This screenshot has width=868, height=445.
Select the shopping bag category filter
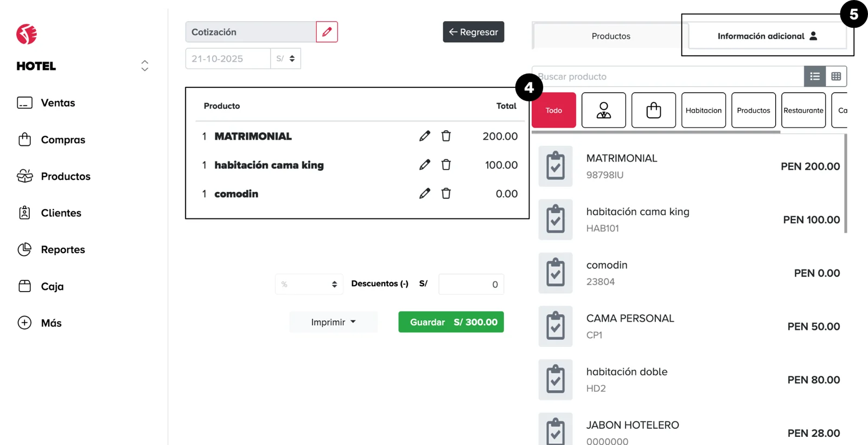coord(654,110)
